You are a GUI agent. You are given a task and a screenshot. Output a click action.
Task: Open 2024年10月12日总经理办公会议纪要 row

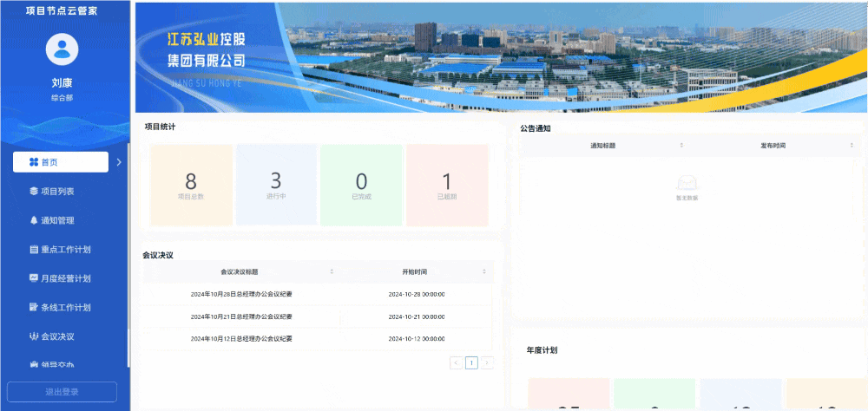coord(317,338)
